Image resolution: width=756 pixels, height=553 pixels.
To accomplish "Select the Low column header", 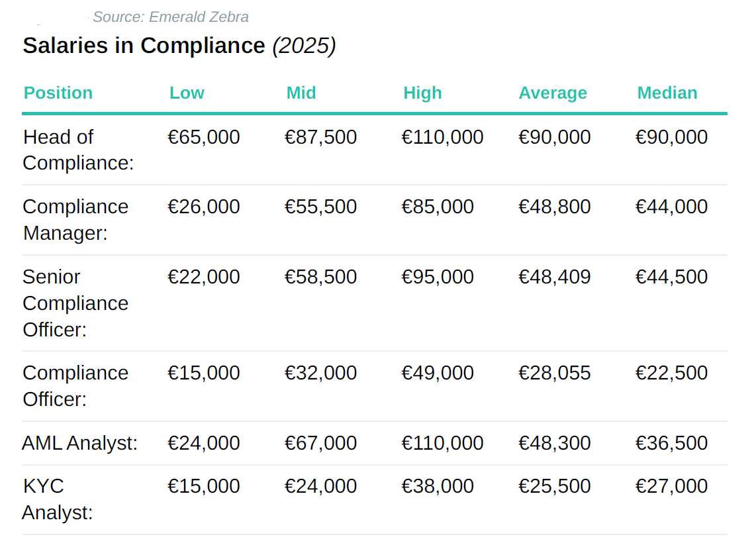I will (x=187, y=93).
